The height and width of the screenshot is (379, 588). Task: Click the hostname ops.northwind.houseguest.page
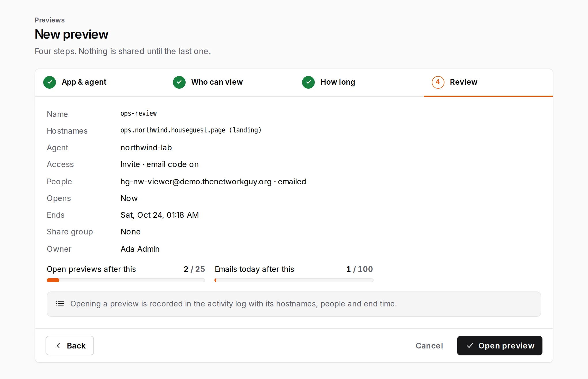pos(173,130)
